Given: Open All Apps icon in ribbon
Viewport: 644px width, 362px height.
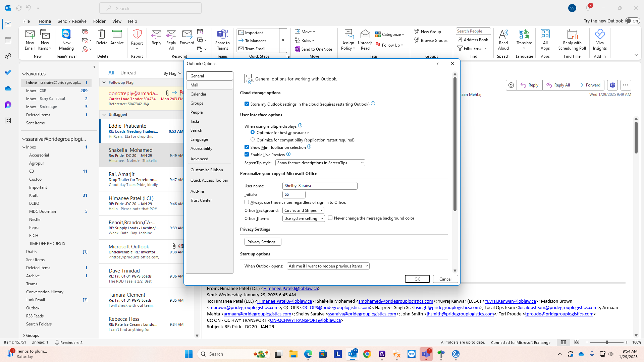Looking at the screenshot, I should pyautogui.click(x=545, y=34).
